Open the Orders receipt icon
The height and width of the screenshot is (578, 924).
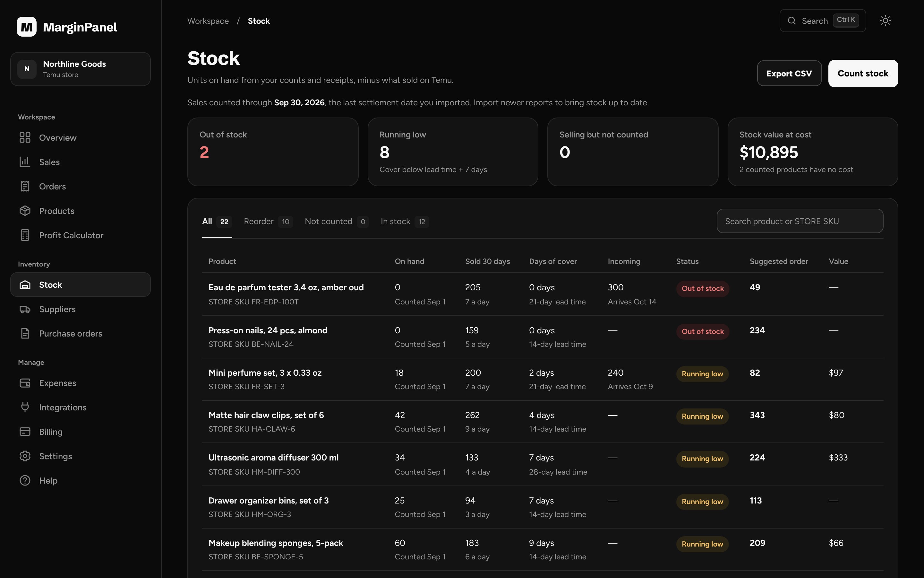pos(25,187)
